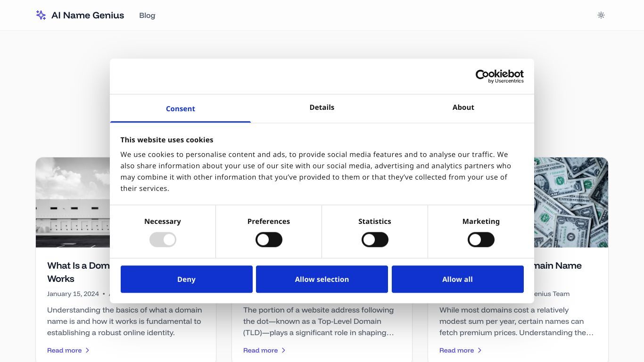Click the 'This website uses cookies' heading

[167, 140]
